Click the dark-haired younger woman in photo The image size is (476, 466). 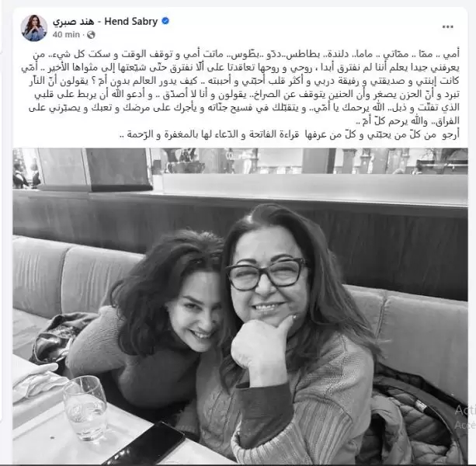pyautogui.click(x=146, y=318)
